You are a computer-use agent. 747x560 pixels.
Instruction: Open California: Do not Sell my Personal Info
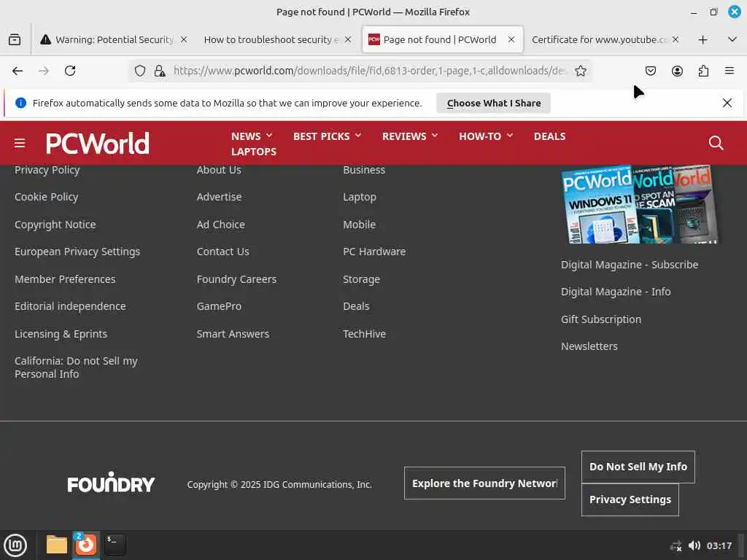coord(76,367)
